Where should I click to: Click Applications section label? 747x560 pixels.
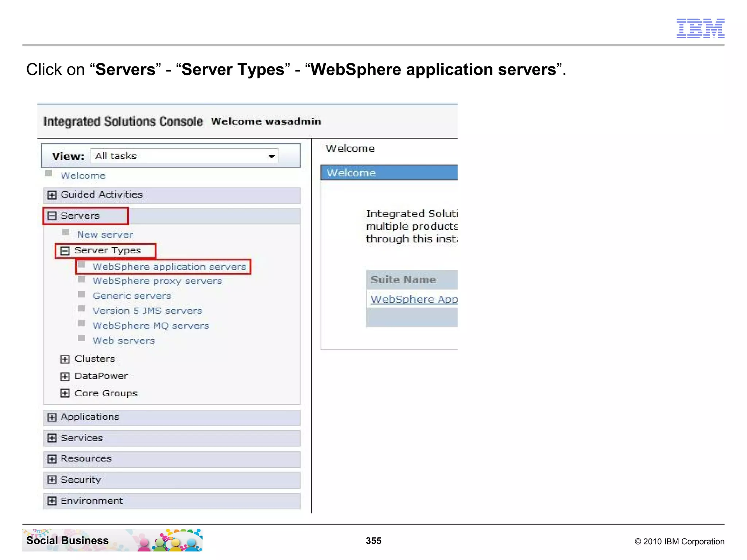90,417
